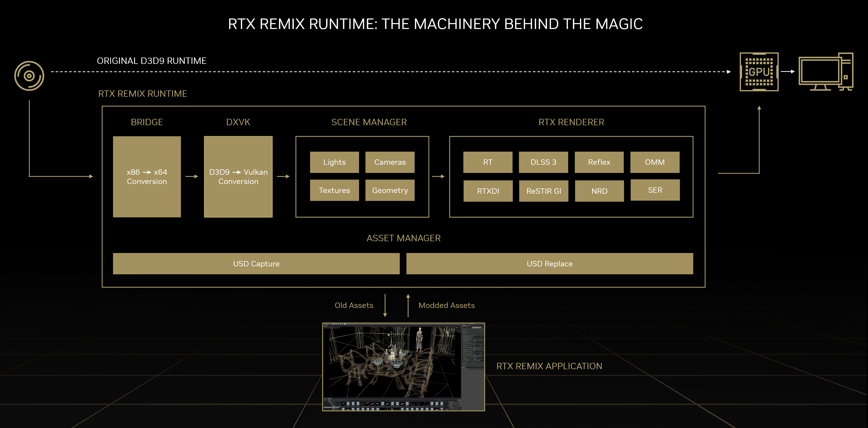Select the RTXDI block
The width and height of the screenshot is (868, 428).
pos(488,191)
